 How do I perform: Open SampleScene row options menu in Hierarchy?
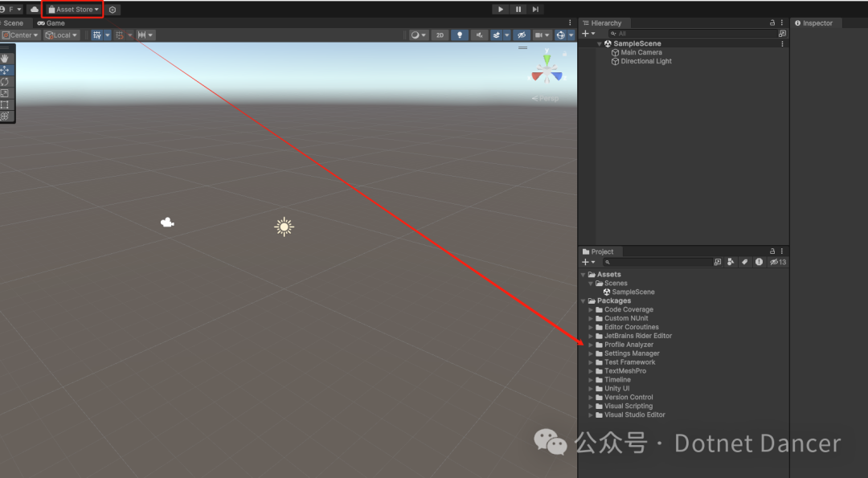[782, 43]
